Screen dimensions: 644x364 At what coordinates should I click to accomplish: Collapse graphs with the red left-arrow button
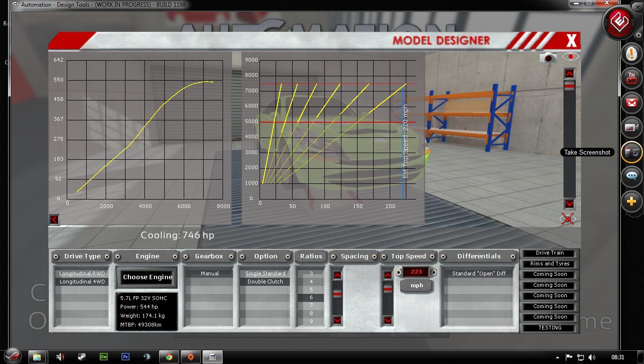coord(54,219)
